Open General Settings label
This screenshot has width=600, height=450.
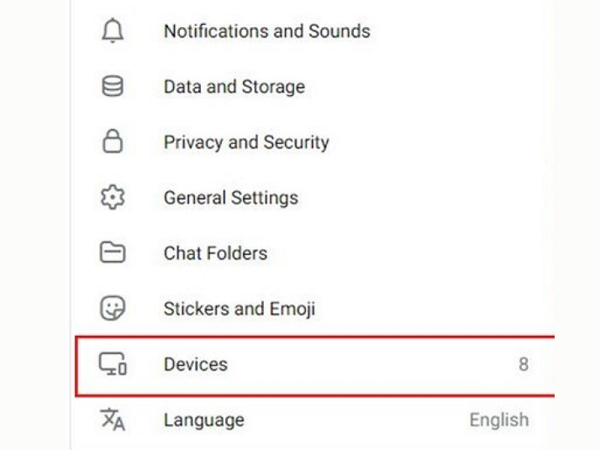click(230, 198)
